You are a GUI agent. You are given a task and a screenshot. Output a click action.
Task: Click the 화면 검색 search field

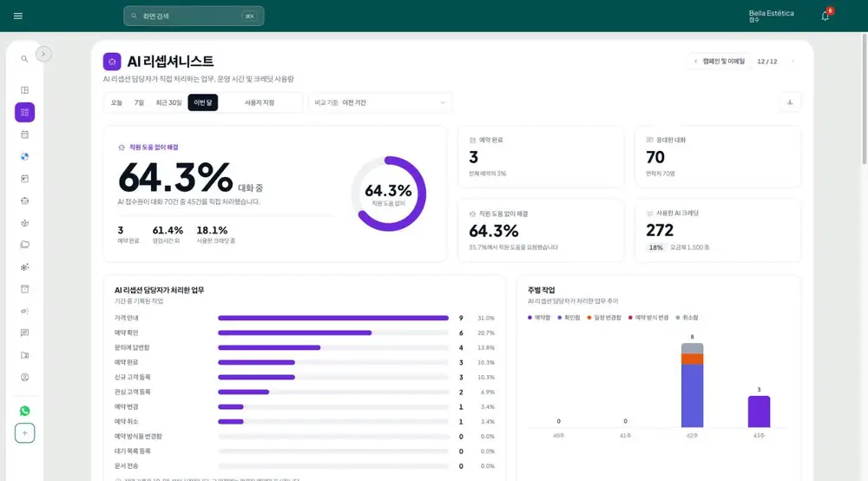(194, 16)
